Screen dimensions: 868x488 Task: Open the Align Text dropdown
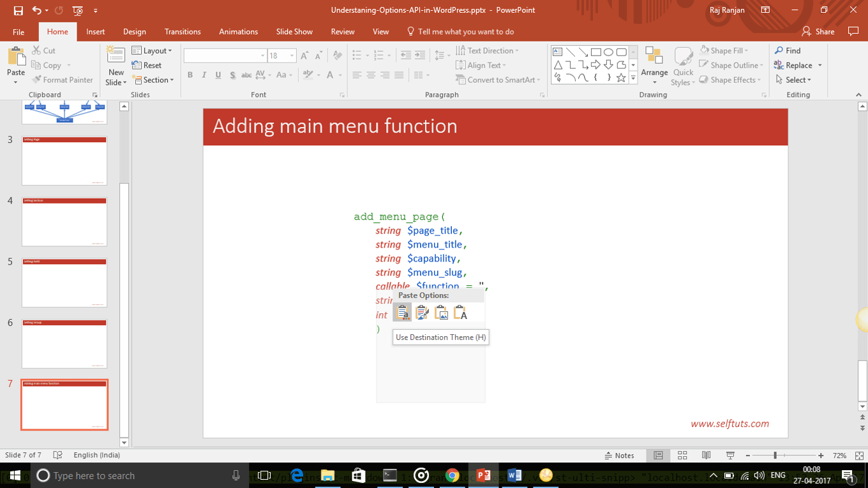[481, 65]
